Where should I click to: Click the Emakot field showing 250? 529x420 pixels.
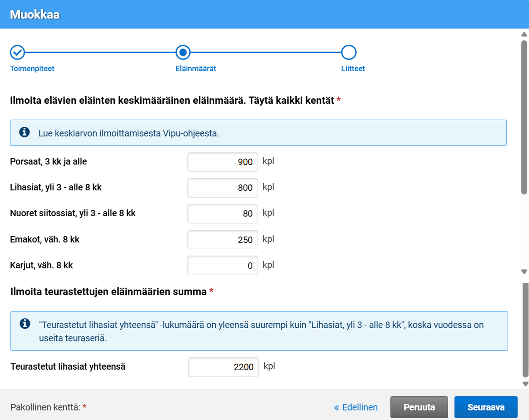tap(222, 239)
